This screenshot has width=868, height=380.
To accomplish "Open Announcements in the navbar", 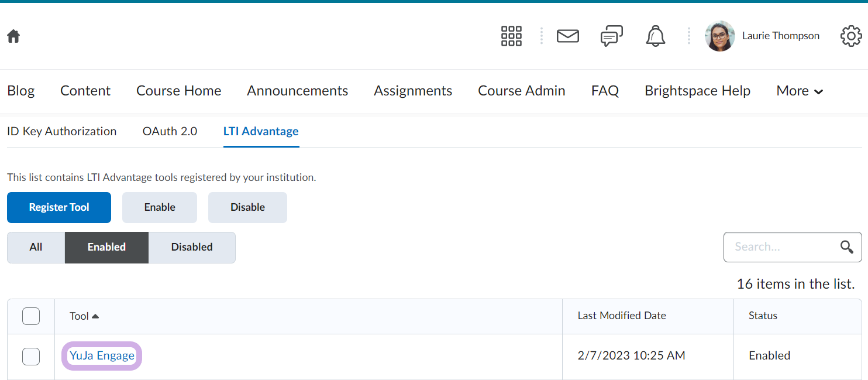I will point(298,91).
